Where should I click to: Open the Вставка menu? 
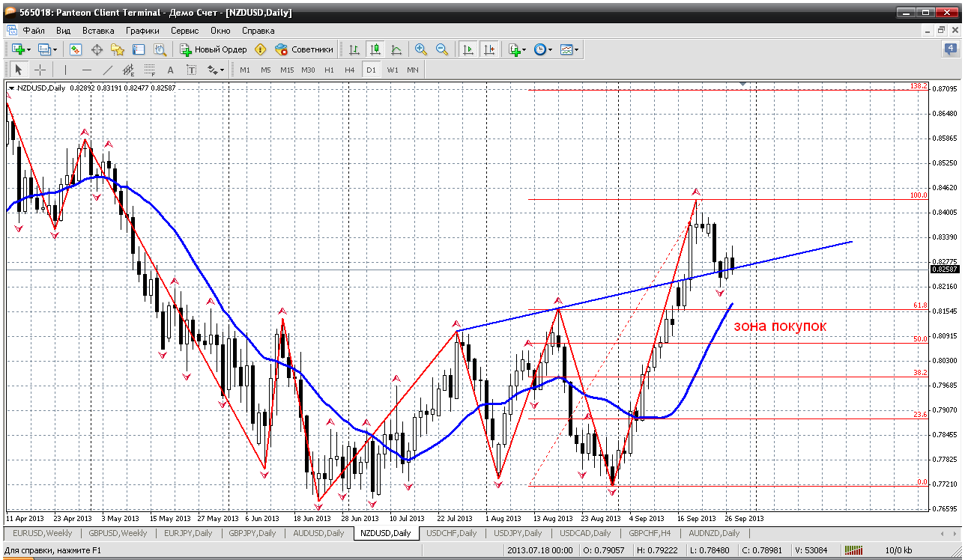98,31
